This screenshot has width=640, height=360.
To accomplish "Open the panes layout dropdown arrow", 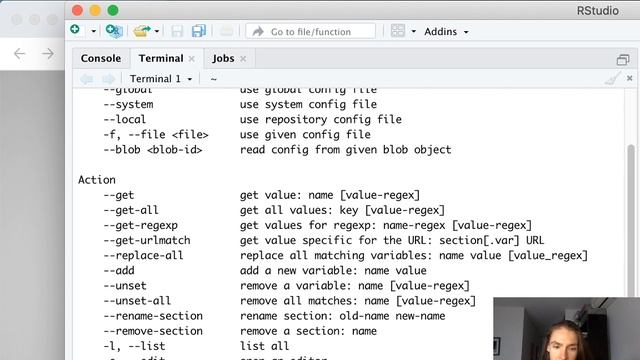I will coord(413,31).
